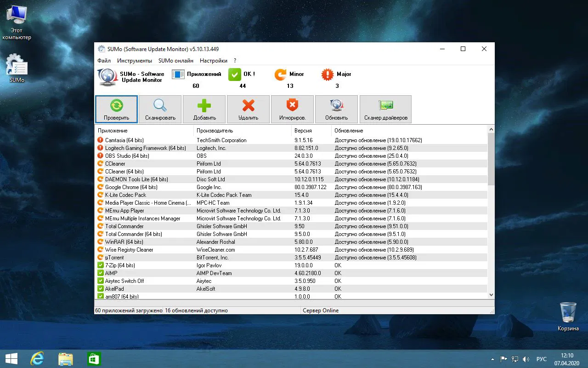Image resolution: width=588 pixels, height=368 pixels.
Task: Click the Удалить red cross button
Action: click(249, 109)
